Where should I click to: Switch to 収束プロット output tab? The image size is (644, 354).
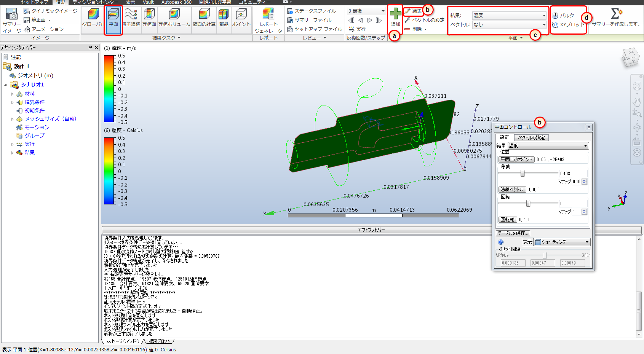coord(159,341)
